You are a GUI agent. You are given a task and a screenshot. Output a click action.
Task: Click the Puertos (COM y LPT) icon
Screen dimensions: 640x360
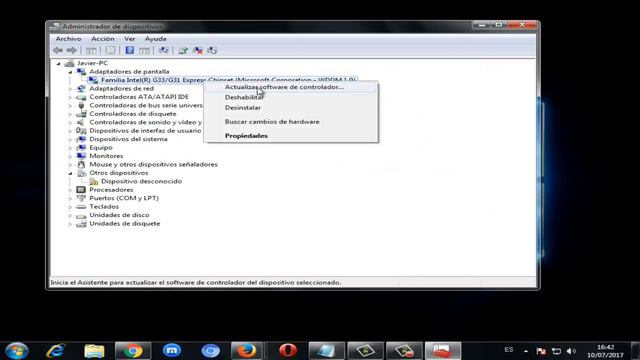click(81, 198)
